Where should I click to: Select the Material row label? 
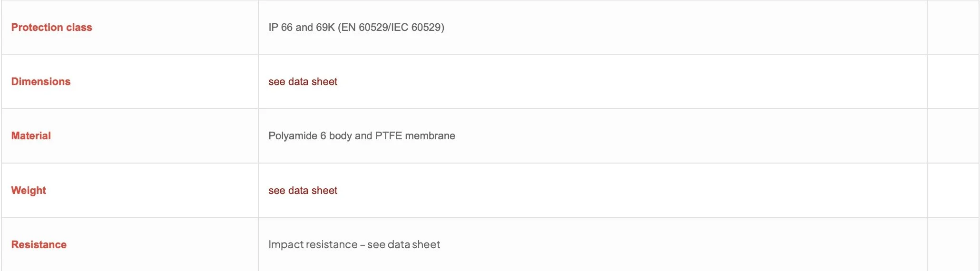(31, 136)
